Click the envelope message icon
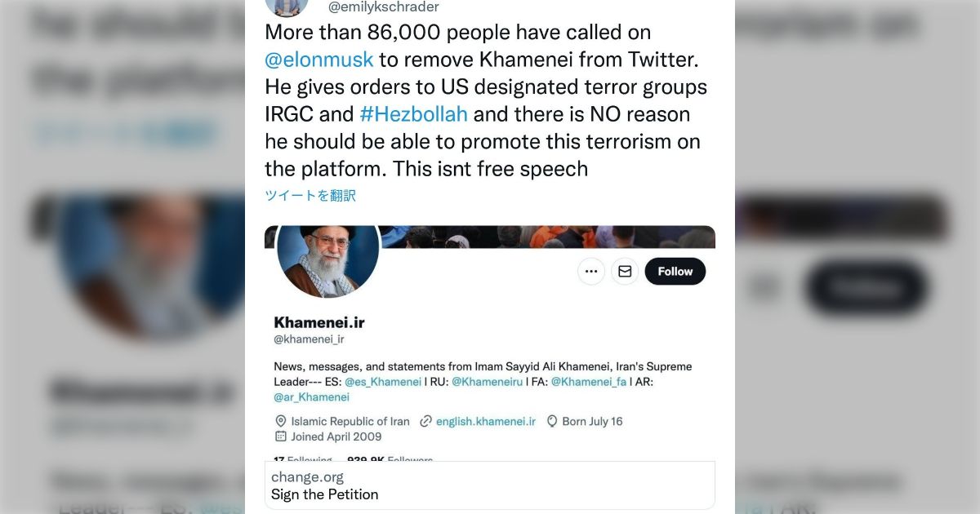The image size is (980, 514). (625, 272)
